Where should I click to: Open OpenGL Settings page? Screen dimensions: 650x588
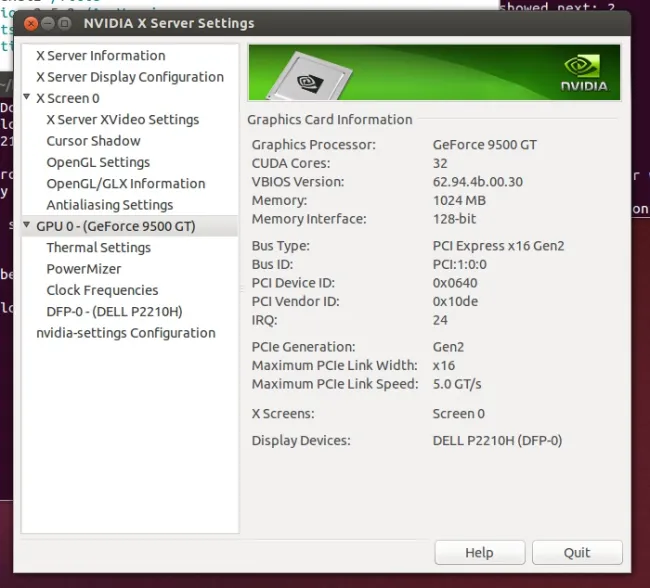pyautogui.click(x=98, y=162)
